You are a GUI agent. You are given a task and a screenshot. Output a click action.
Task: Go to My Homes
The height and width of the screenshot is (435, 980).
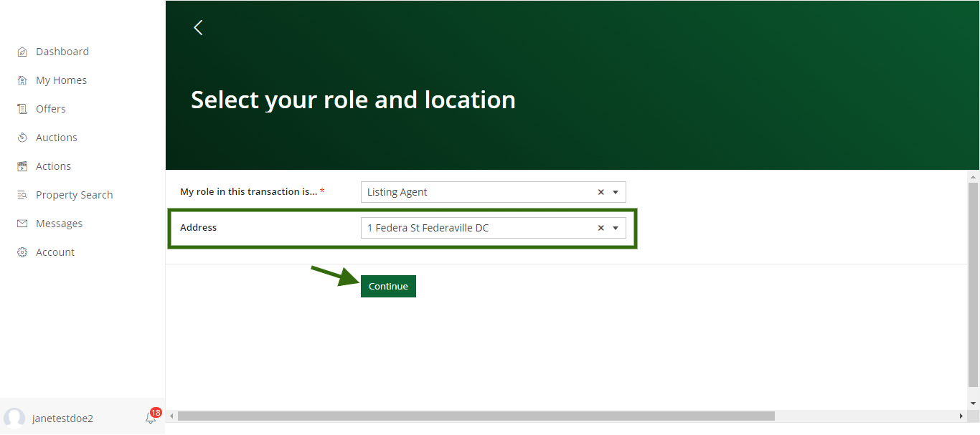point(61,80)
